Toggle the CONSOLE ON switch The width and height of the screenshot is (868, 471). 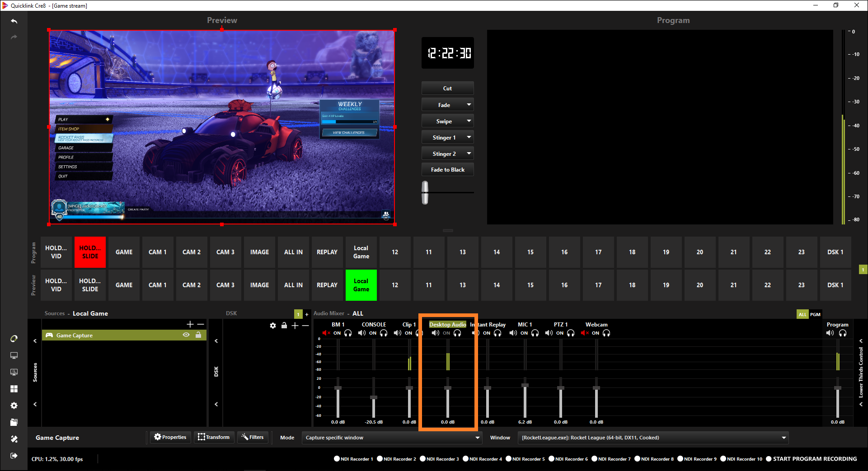click(373, 333)
